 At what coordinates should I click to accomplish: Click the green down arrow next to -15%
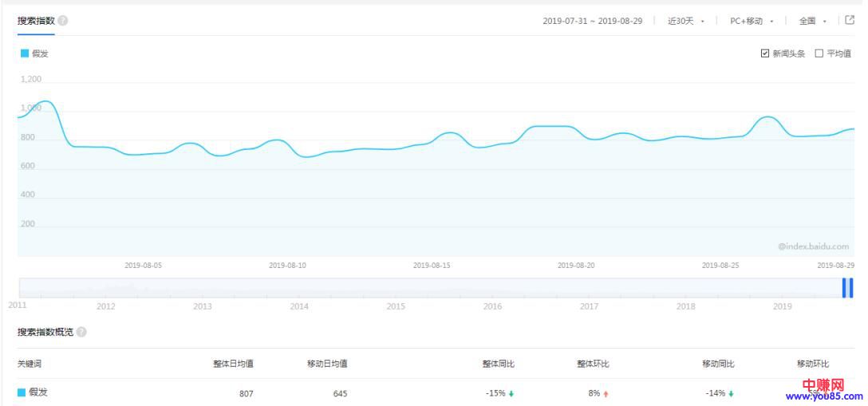click(x=511, y=393)
